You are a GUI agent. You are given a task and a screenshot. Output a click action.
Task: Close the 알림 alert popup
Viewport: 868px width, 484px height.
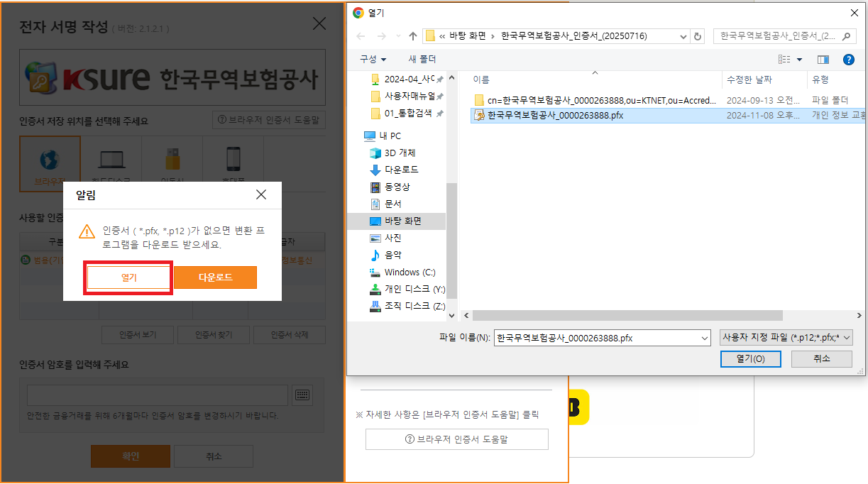(x=261, y=194)
